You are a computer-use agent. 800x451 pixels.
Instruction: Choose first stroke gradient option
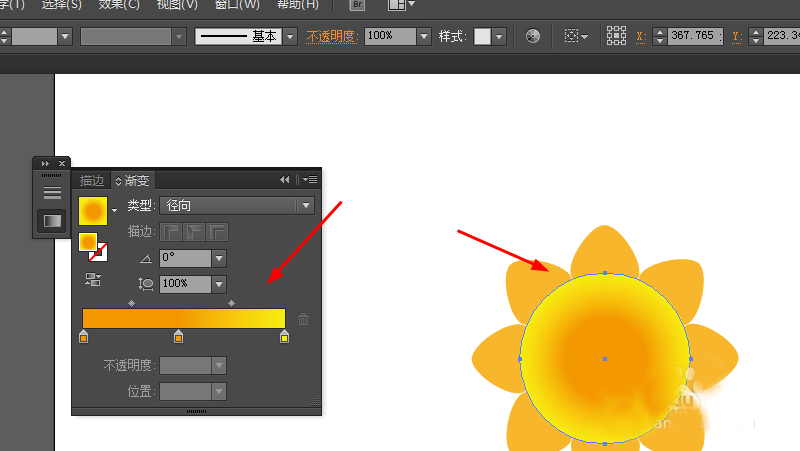coord(171,232)
